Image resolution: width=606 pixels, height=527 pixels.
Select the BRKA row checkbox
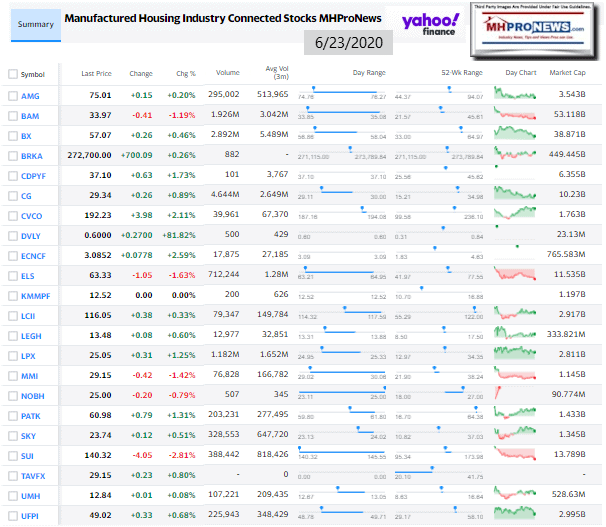point(13,156)
